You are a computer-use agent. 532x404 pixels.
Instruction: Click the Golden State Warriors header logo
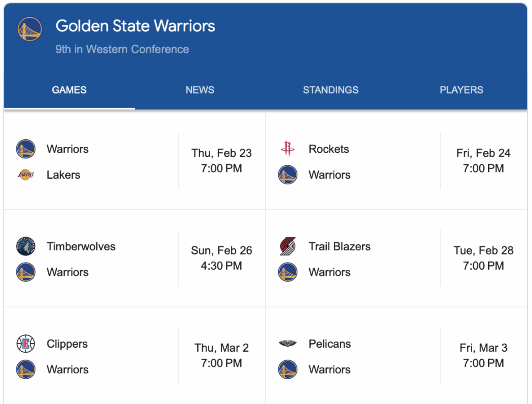[30, 29]
